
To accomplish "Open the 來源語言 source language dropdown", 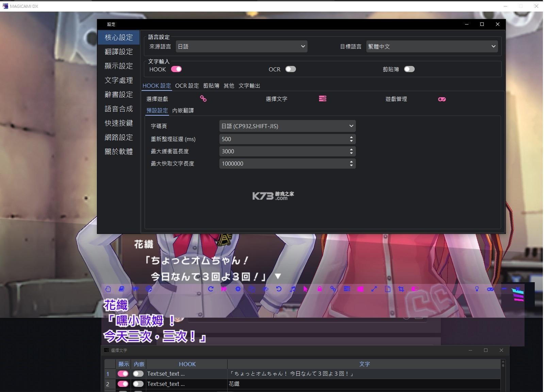I will [x=242, y=47].
